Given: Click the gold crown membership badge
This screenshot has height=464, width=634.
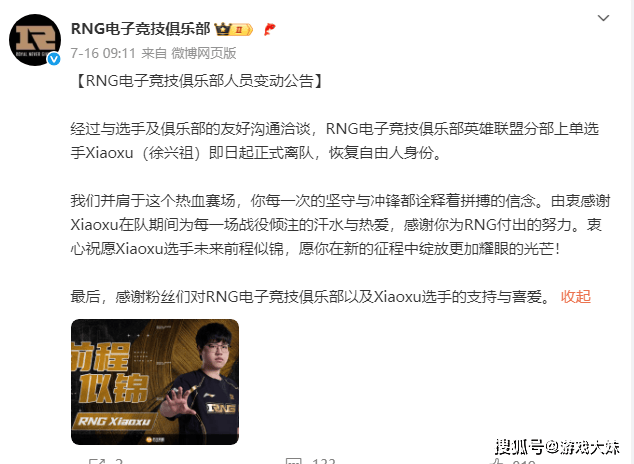Looking at the screenshot, I should click(x=233, y=30).
